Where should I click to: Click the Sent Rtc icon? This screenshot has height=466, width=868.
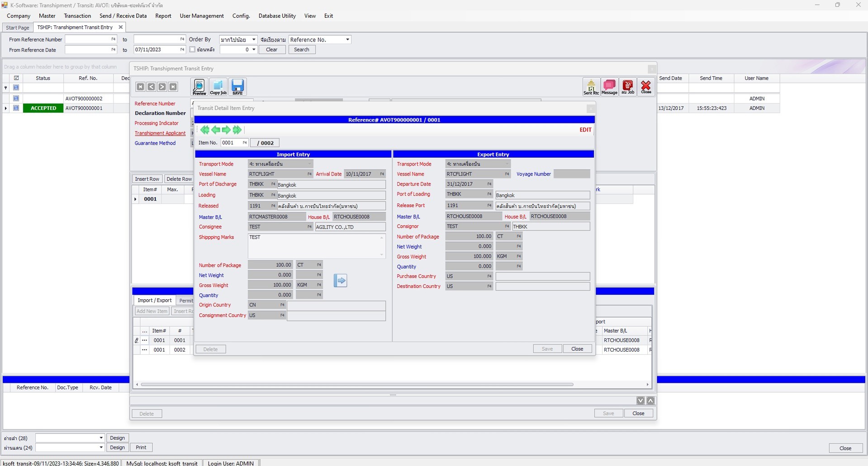click(x=591, y=86)
